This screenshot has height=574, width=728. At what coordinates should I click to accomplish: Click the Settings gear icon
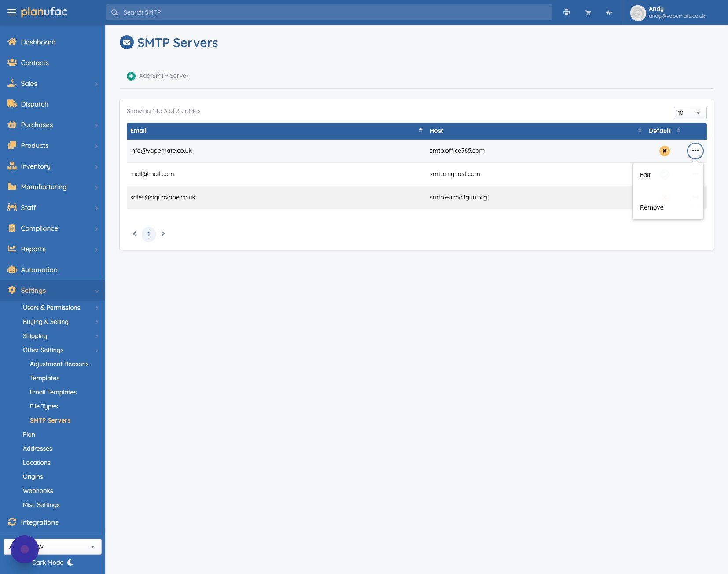(12, 290)
